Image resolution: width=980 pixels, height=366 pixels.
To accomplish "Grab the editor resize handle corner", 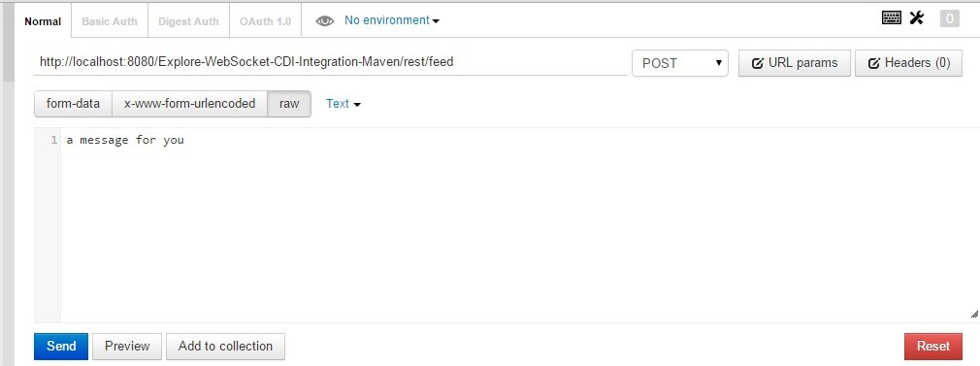I will point(974,315).
